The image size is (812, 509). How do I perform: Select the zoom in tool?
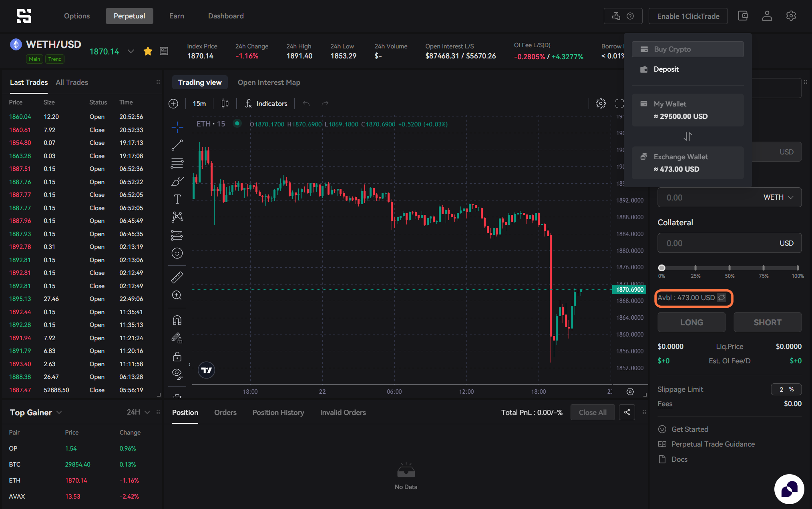coord(177,295)
